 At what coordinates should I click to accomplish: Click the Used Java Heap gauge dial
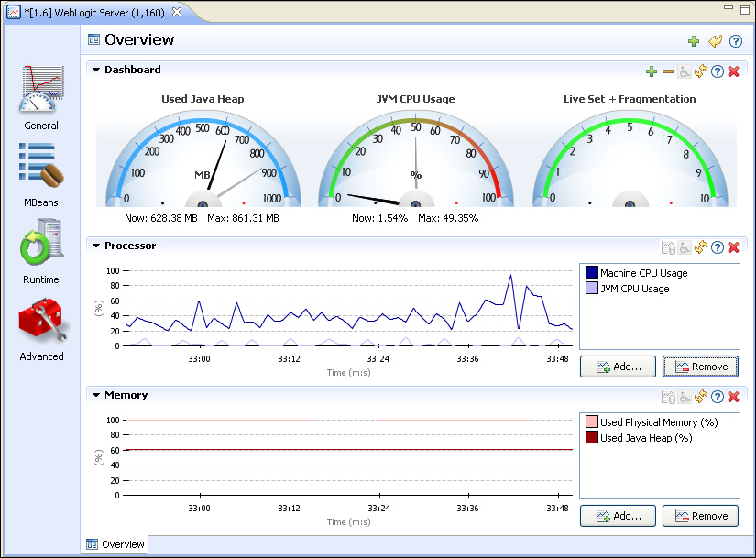tap(203, 159)
